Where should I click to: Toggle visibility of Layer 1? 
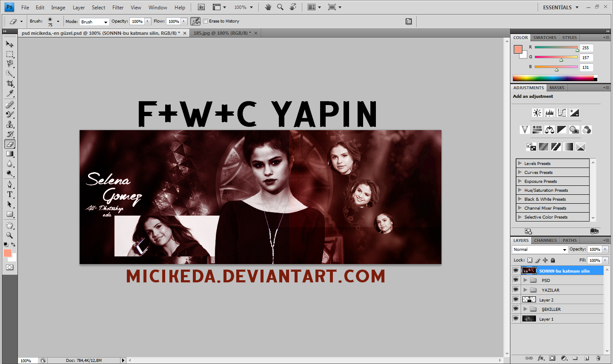[516, 319]
